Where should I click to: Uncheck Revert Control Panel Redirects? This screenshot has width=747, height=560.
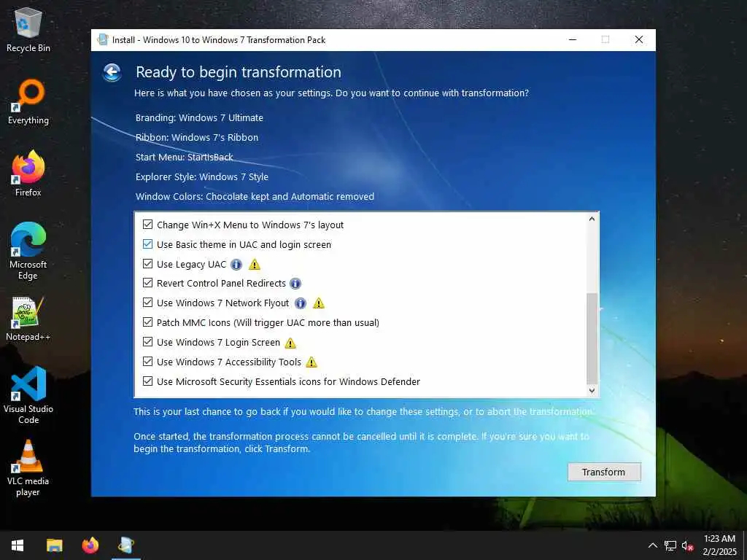click(x=147, y=283)
